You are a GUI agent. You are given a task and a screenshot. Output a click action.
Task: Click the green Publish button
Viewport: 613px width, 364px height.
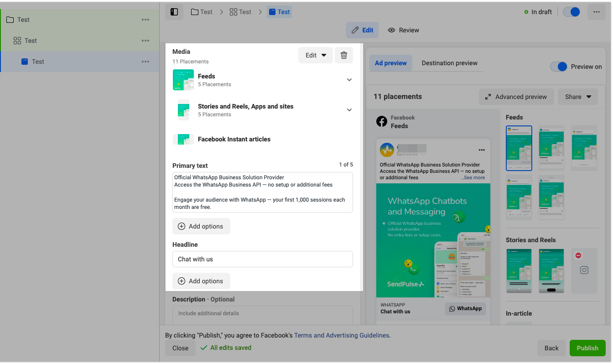[x=587, y=348]
